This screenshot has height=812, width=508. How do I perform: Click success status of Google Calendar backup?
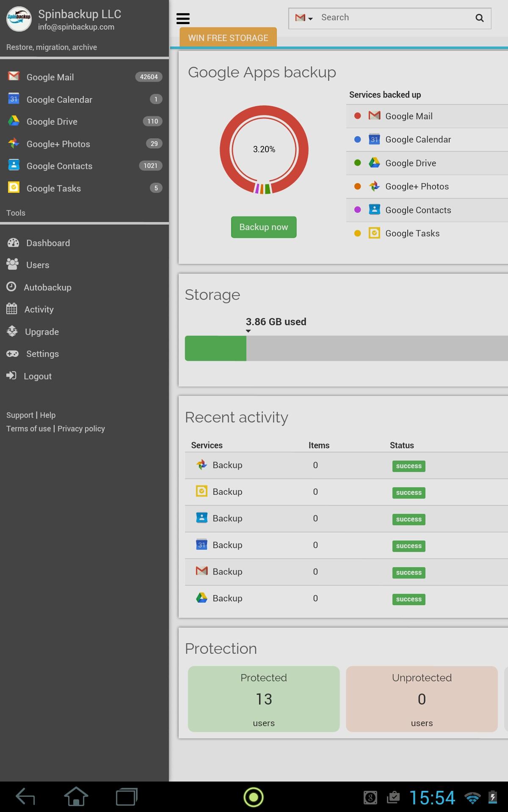tap(409, 546)
